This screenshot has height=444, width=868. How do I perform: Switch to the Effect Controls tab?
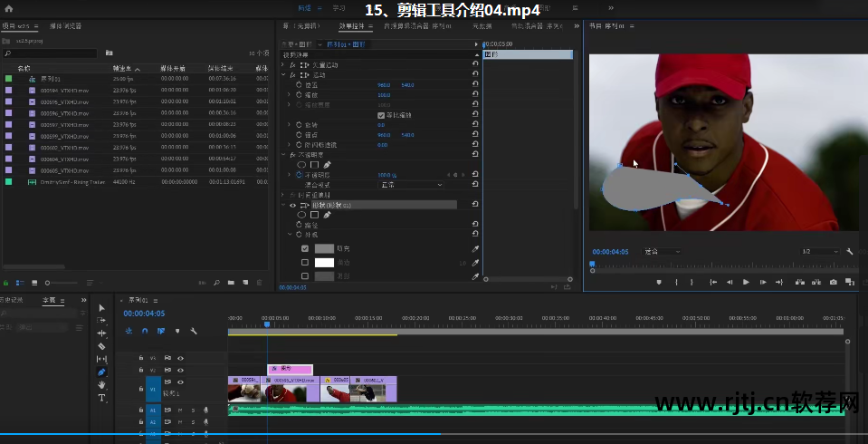point(354,26)
